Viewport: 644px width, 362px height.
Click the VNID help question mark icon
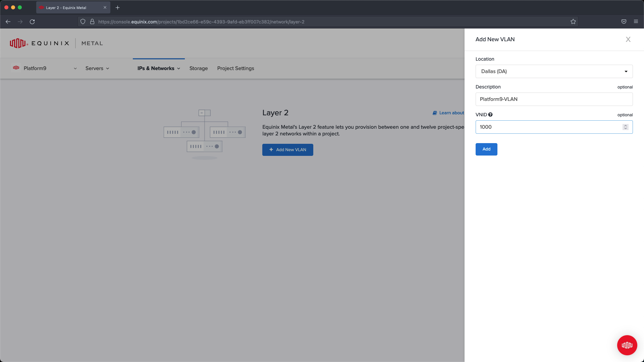[x=490, y=115]
